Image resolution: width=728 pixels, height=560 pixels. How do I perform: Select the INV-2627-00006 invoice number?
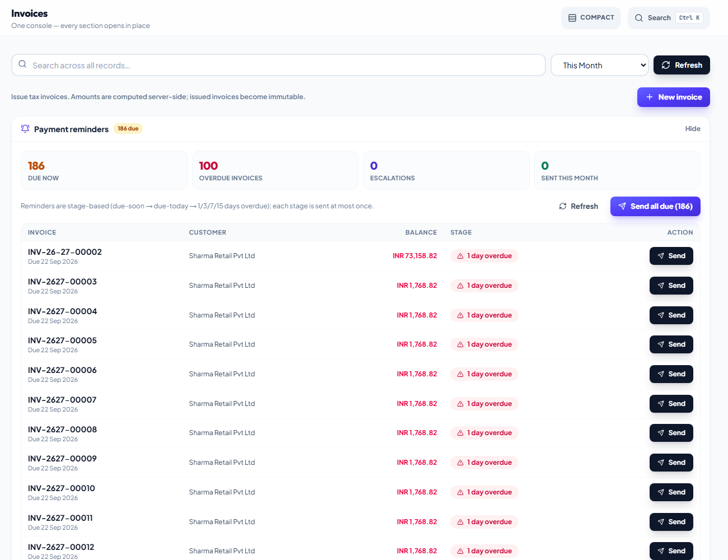point(62,370)
